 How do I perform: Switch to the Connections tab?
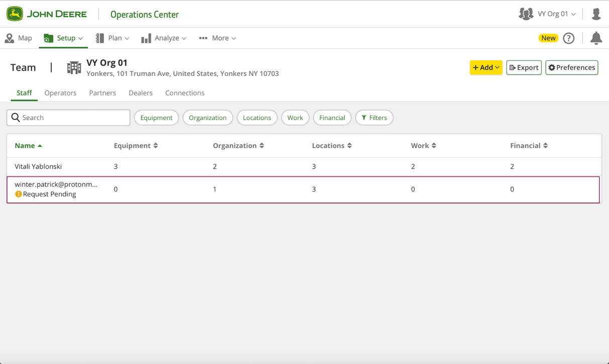185,93
